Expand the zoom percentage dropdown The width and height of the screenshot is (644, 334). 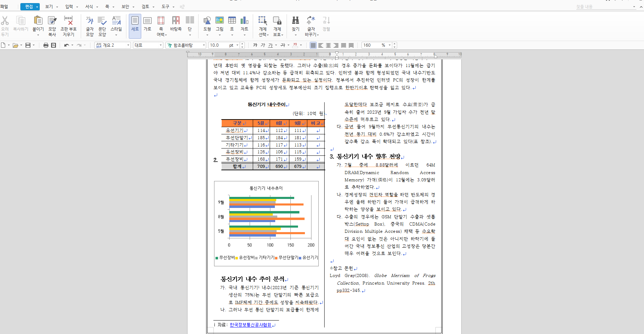point(390,45)
